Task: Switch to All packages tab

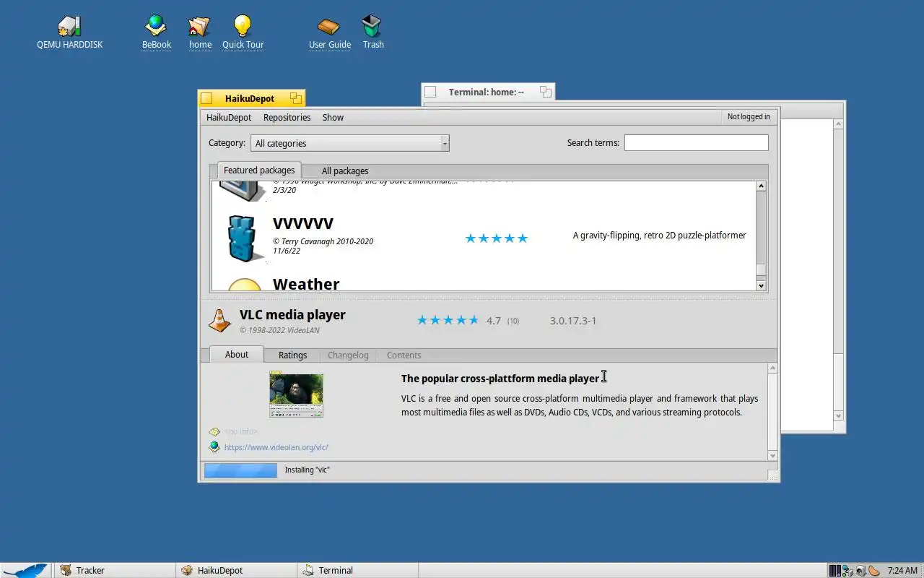Action: (x=345, y=171)
